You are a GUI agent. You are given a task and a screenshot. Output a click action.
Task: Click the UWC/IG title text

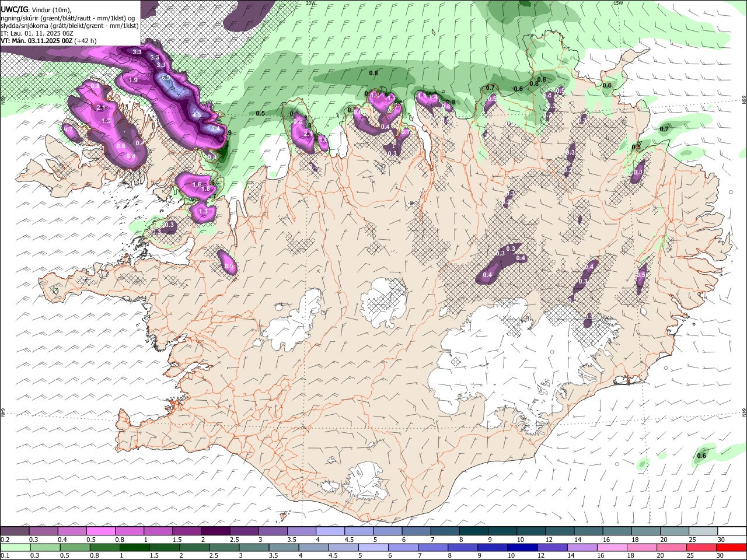(13, 9)
